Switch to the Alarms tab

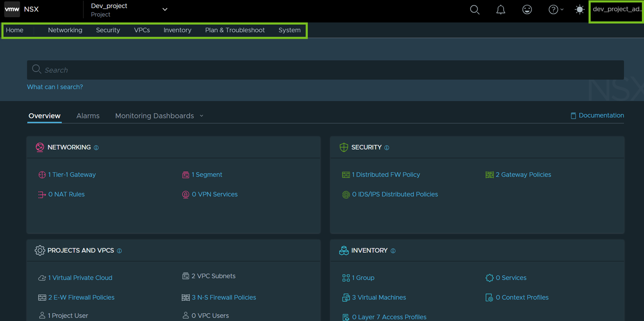(88, 116)
